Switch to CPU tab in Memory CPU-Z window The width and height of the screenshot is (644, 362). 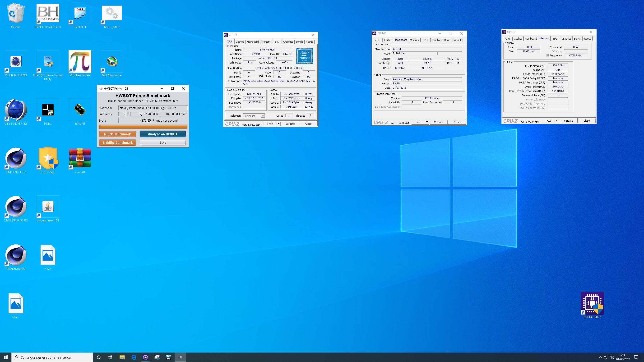(x=507, y=39)
